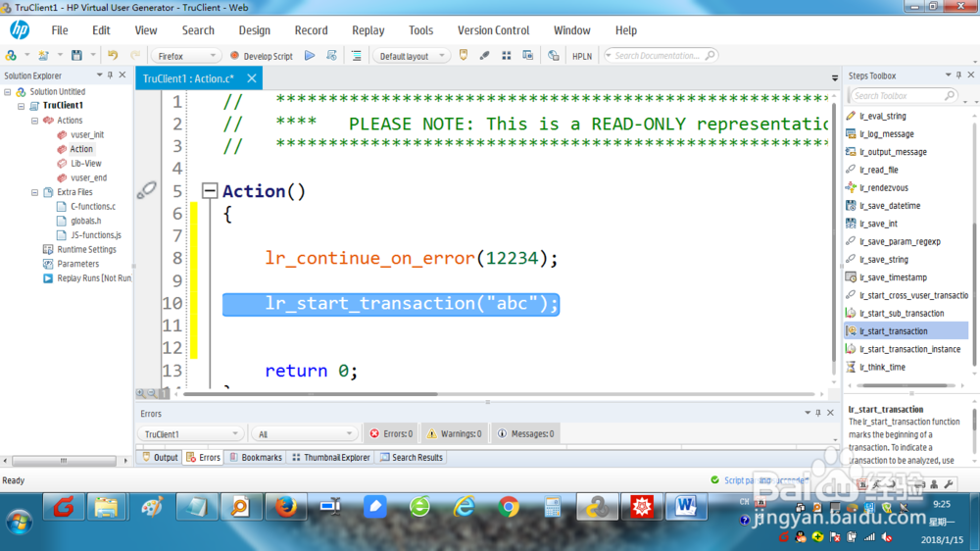Select lr_save_param_regexp in Steps Toolbox
This screenshot has height=551, width=980.
900,241
